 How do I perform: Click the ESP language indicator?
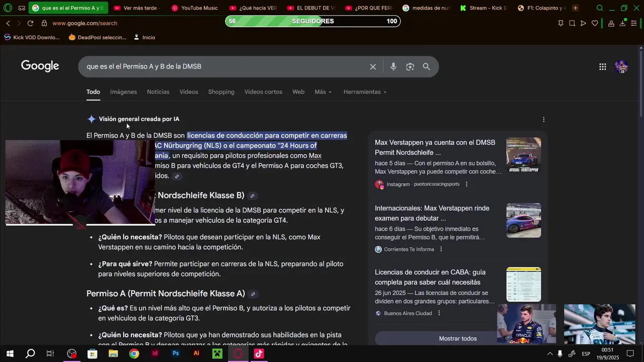(x=586, y=354)
